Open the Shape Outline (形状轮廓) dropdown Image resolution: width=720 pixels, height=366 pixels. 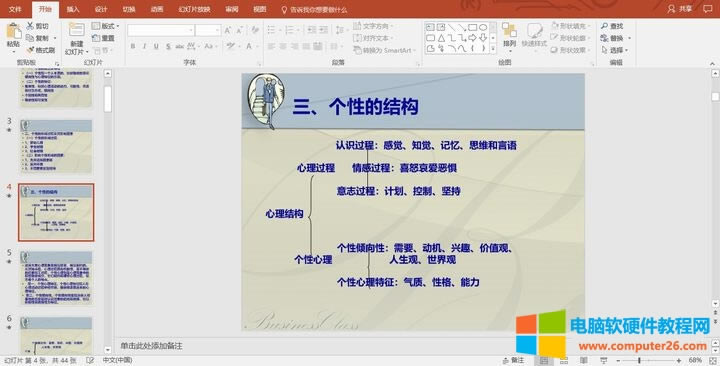pos(570,38)
